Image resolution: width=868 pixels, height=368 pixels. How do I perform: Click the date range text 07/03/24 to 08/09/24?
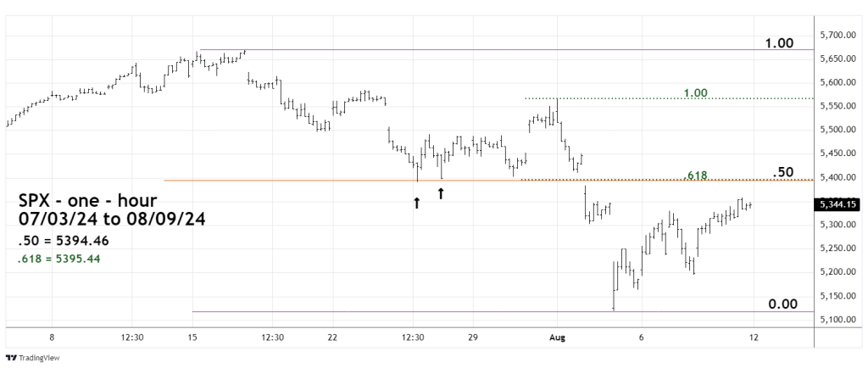point(111,220)
